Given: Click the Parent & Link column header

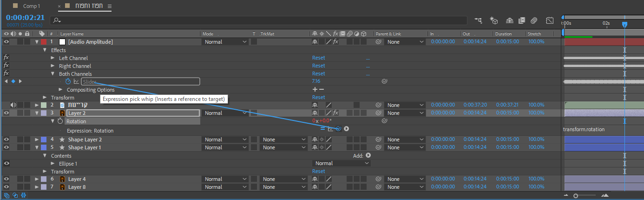Looking at the screenshot, I should (x=388, y=34).
